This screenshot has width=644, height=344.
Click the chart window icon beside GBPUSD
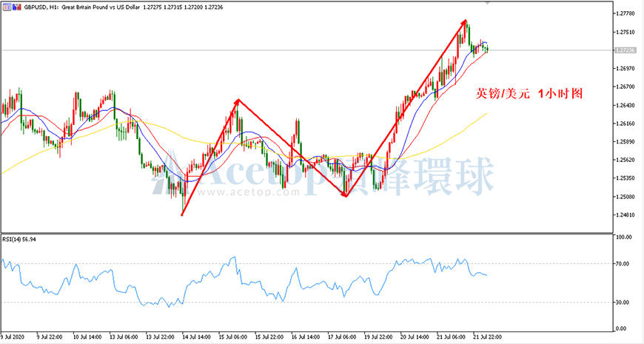(7, 7)
